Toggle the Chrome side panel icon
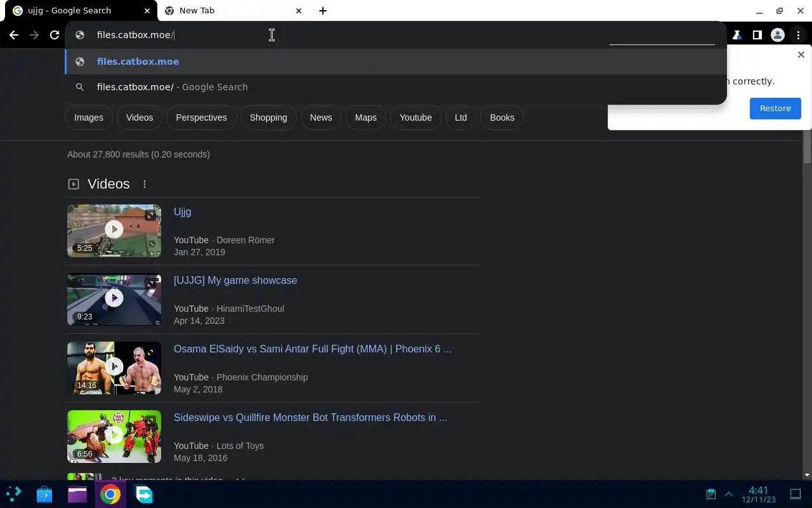The width and height of the screenshot is (812, 508). click(x=757, y=35)
